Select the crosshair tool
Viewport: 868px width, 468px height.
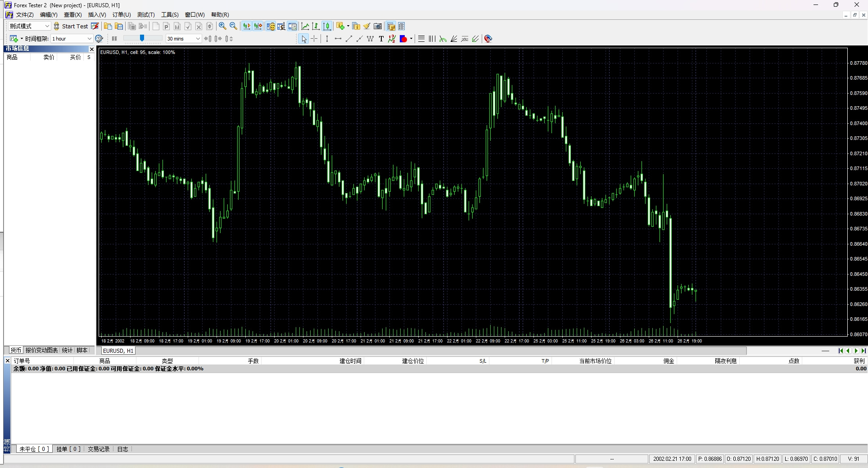[x=314, y=39]
